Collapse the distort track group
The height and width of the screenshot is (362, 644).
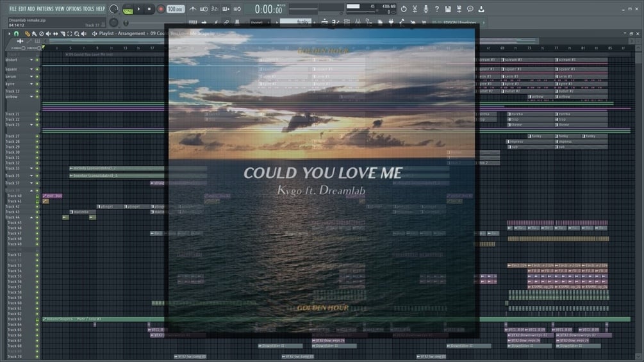[x=31, y=60]
